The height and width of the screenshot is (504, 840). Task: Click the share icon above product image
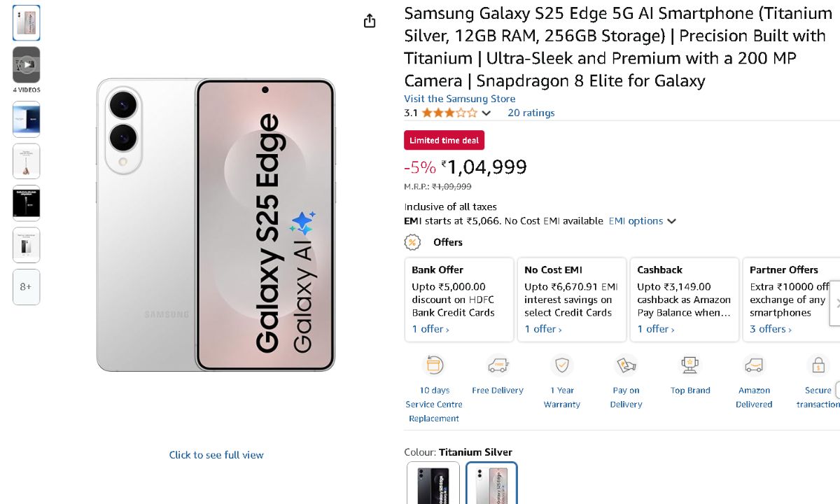(370, 22)
